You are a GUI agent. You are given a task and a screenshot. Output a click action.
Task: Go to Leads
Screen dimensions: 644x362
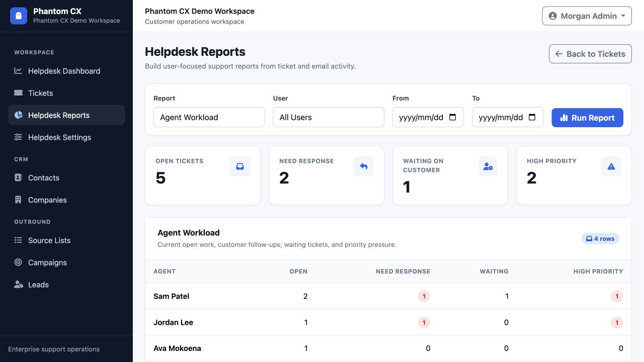(66, 285)
